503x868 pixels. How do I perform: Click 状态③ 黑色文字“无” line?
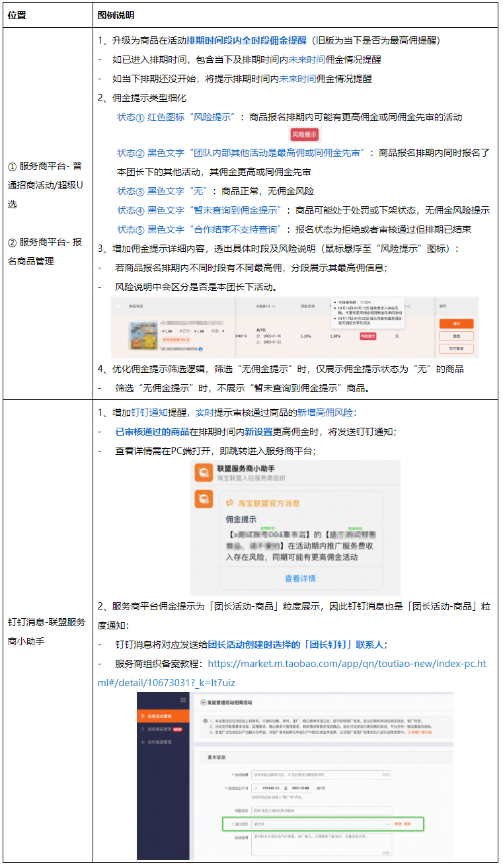pos(215,191)
